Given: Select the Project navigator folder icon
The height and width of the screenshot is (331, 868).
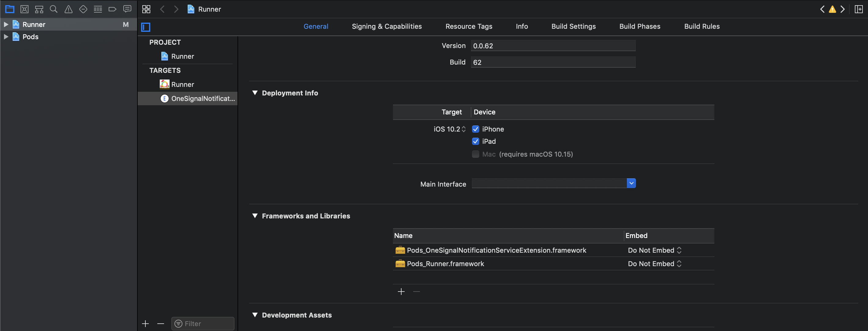Looking at the screenshot, I should [x=9, y=9].
